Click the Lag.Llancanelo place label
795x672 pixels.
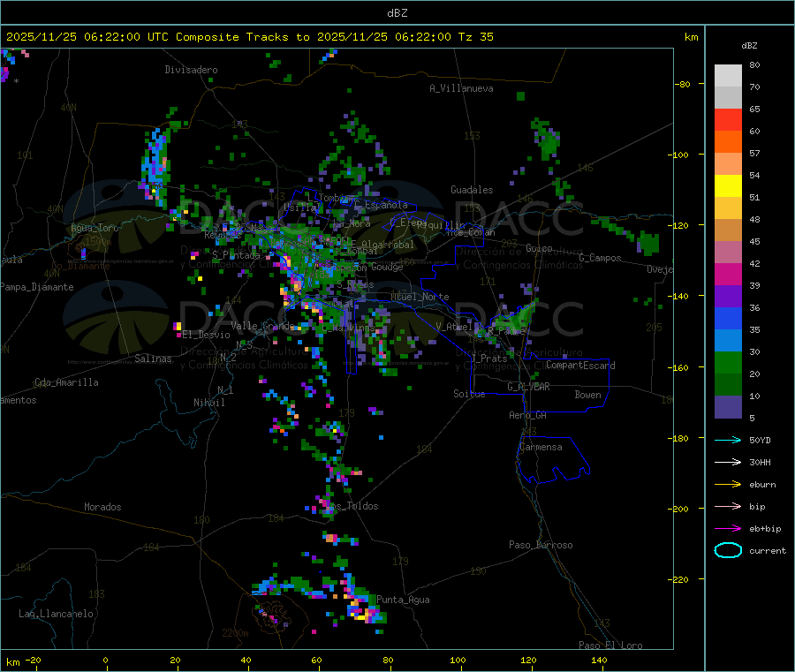[x=56, y=614]
